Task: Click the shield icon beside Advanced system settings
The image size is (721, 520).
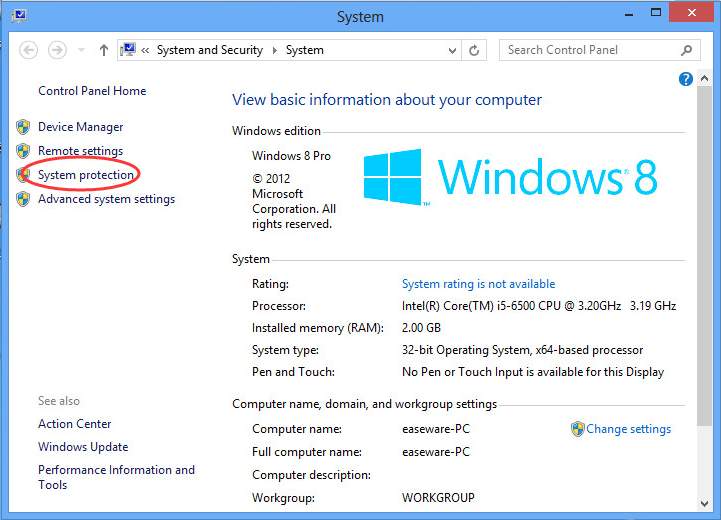Action: (23, 199)
